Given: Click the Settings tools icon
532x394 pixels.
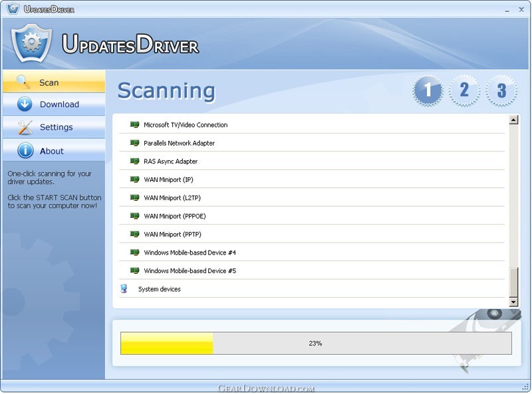Looking at the screenshot, I should (25, 127).
